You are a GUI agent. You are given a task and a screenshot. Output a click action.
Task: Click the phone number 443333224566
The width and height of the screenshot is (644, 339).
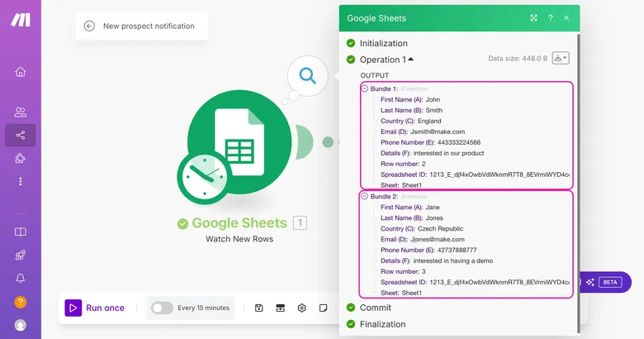[459, 142]
